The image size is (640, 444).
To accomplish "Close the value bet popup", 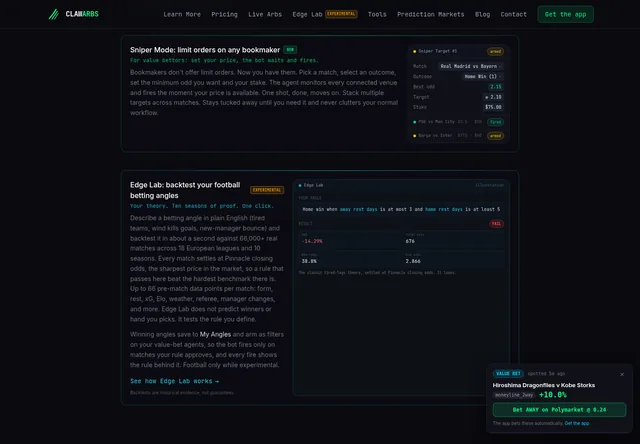I will pos(622,374).
